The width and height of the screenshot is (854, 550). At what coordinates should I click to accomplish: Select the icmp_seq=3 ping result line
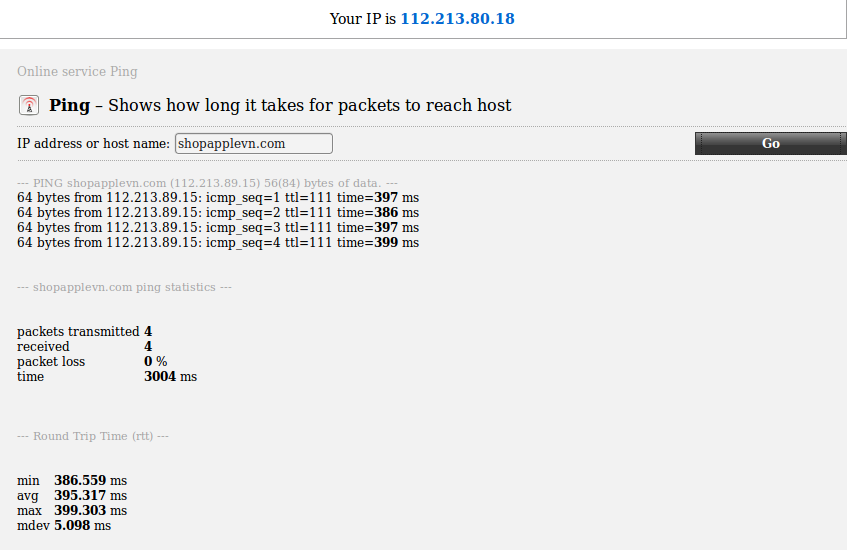[218, 228]
